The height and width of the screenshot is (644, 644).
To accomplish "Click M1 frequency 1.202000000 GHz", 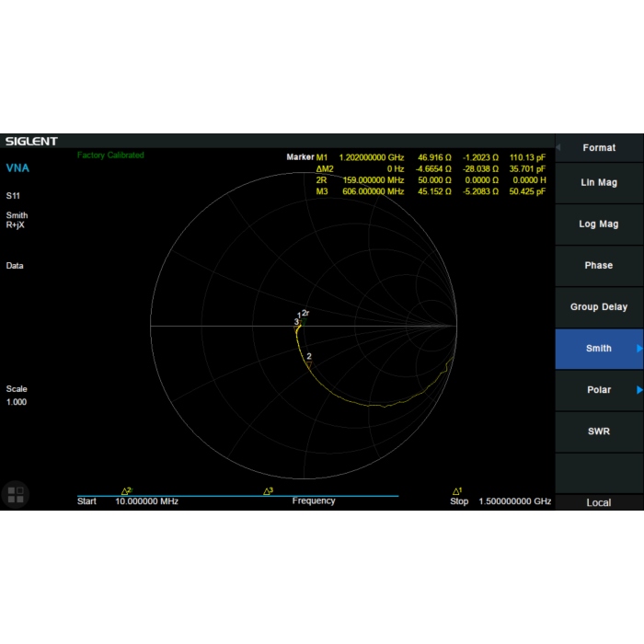I will [372, 157].
